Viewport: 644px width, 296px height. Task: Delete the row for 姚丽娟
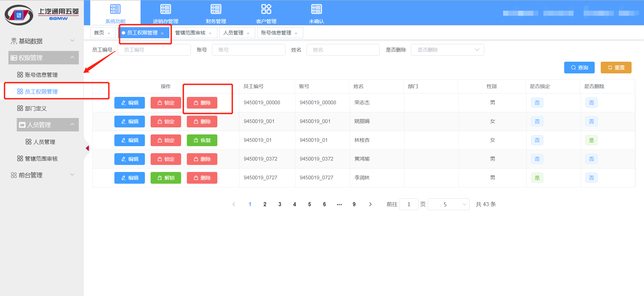point(202,121)
